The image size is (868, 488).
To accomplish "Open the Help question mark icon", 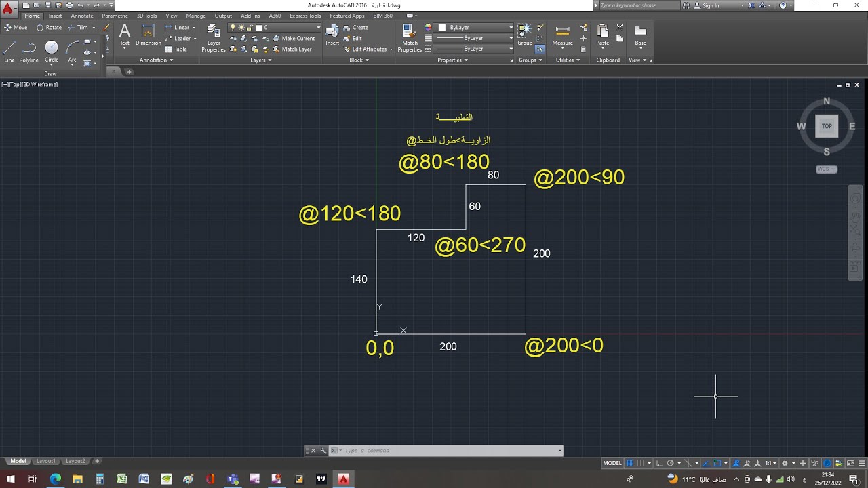I will [x=783, y=5].
